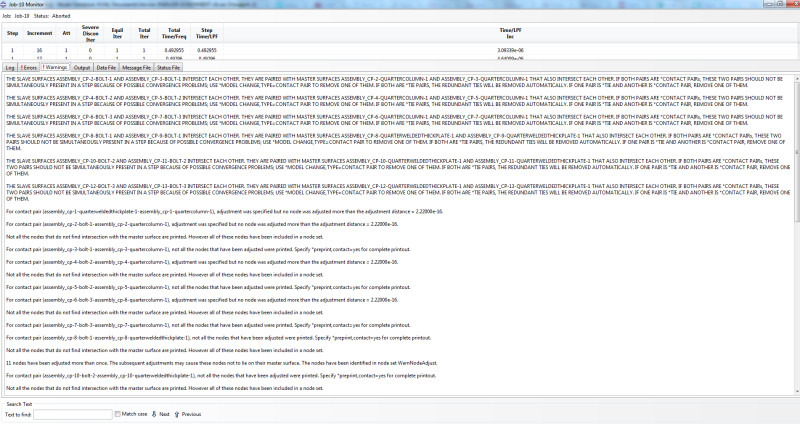Click the cp-2-bolt-1 contact pair warning line

[202, 224]
